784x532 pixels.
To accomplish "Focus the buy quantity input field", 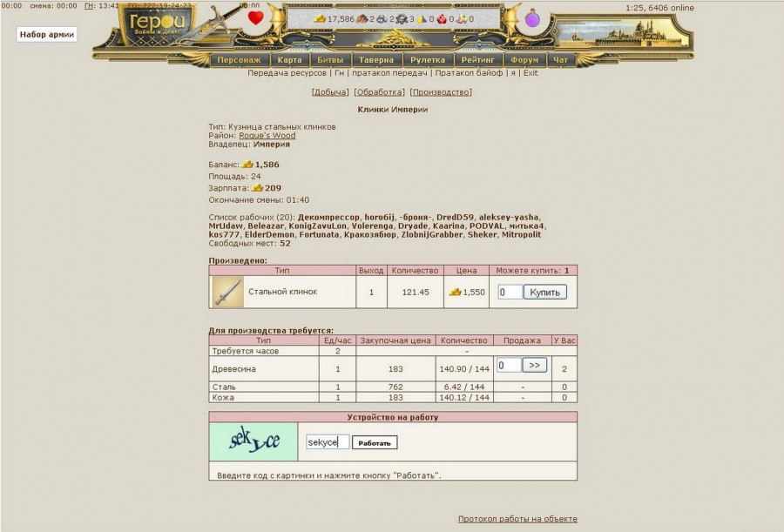I will tap(510, 292).
